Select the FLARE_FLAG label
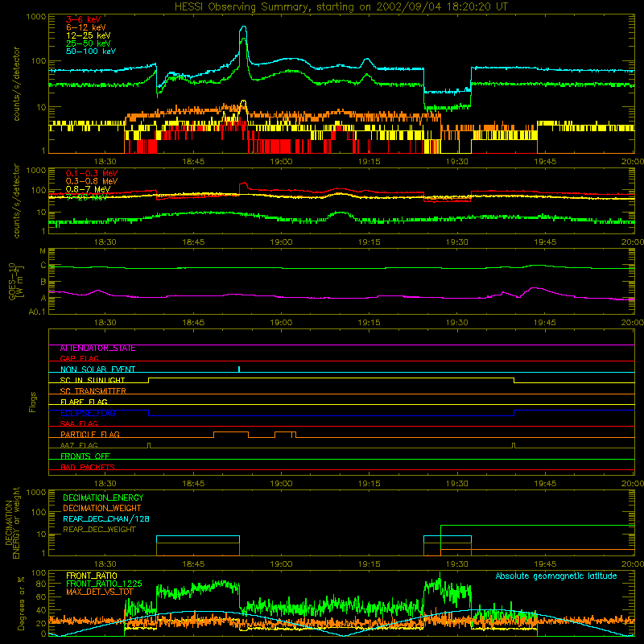Image resolution: width=644 pixels, height=644 pixels. click(x=84, y=402)
